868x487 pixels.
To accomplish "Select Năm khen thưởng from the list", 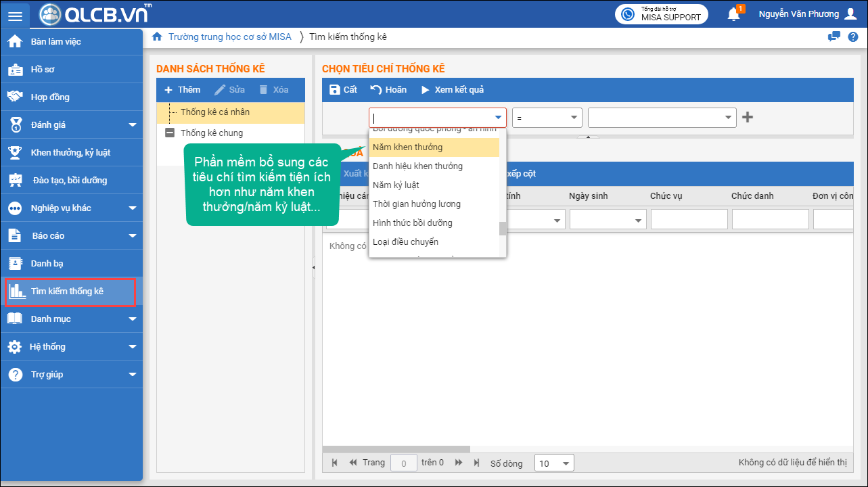I will (x=407, y=147).
